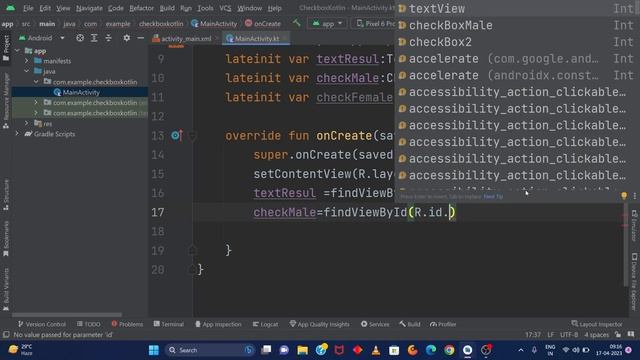This screenshot has width=640, height=360.
Task: Open project panel settings gear
Action: pyautogui.click(x=127, y=38)
